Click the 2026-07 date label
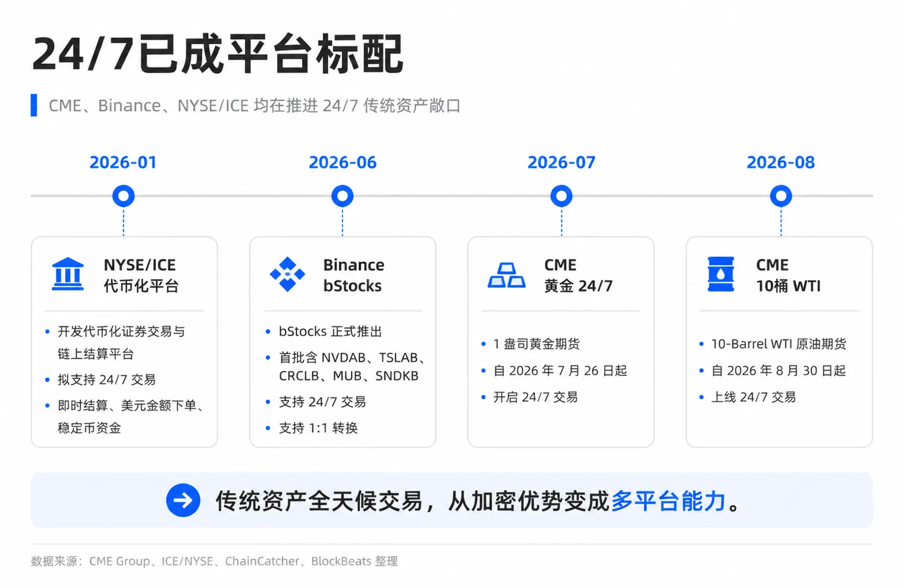Screen dimensions: 904x588 562,162
